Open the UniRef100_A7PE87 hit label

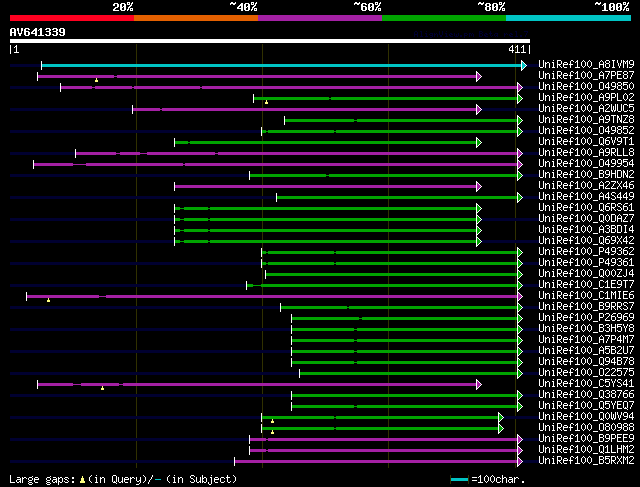coord(586,76)
